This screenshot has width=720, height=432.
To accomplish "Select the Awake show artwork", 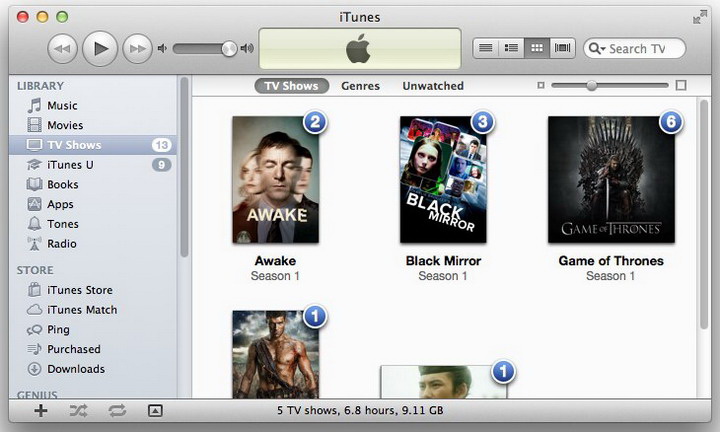I will pyautogui.click(x=276, y=180).
